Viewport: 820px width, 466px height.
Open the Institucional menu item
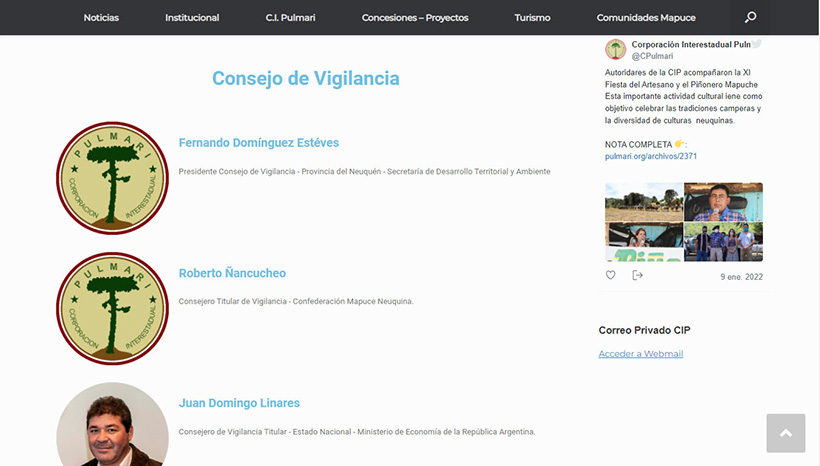point(192,18)
